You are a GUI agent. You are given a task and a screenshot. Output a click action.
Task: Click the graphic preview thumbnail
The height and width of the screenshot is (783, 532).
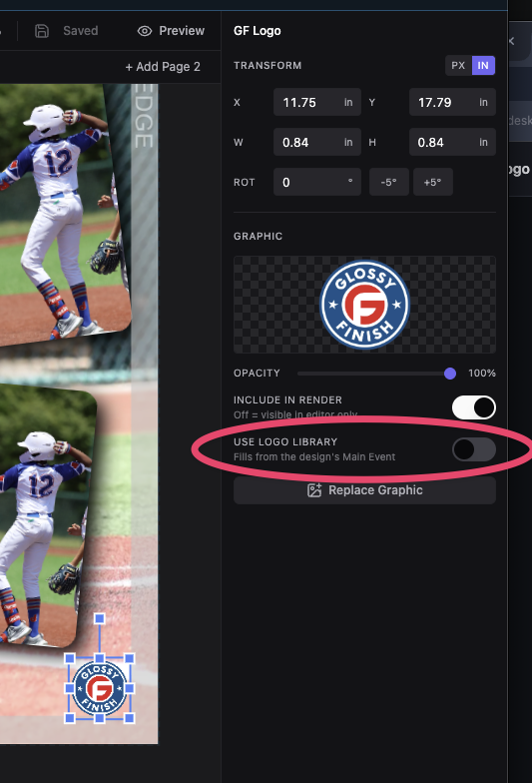364,305
